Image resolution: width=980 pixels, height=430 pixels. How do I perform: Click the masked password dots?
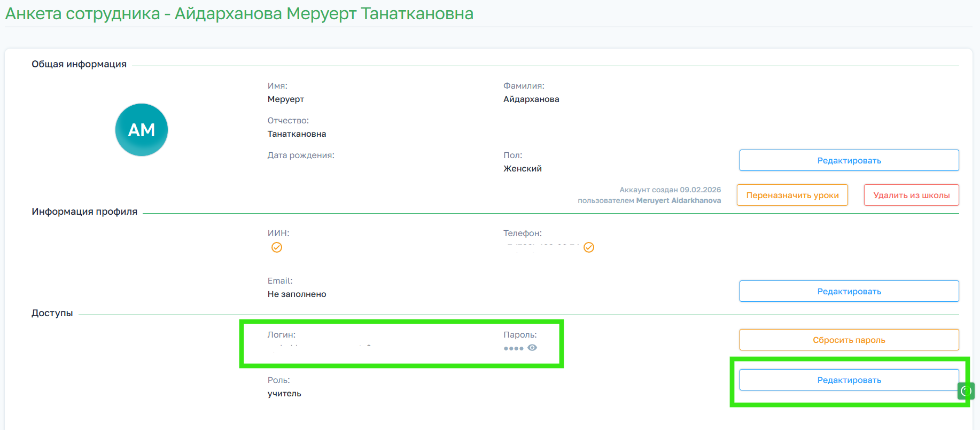click(514, 348)
